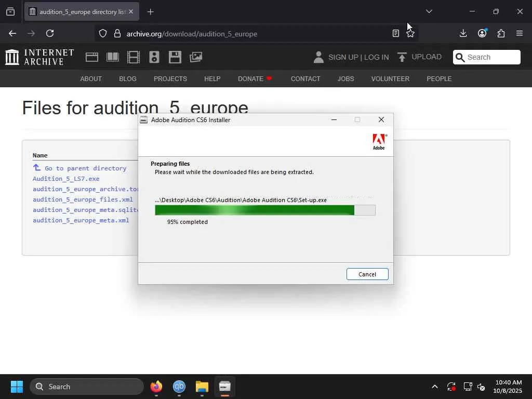Click the SIGN UP | LOG IN link
This screenshot has height=399, width=532.
click(358, 57)
